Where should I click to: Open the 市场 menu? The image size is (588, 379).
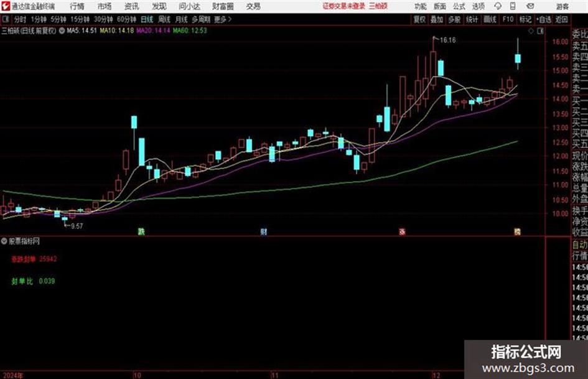point(105,6)
